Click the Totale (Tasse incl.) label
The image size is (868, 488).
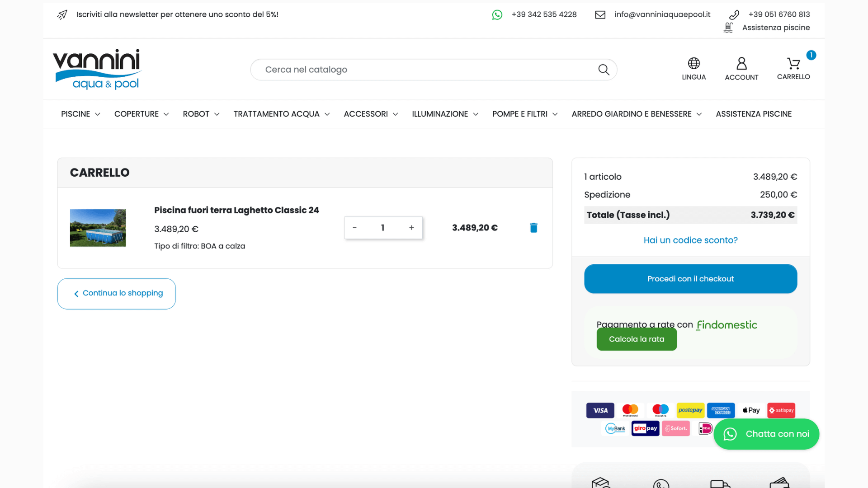[628, 215]
